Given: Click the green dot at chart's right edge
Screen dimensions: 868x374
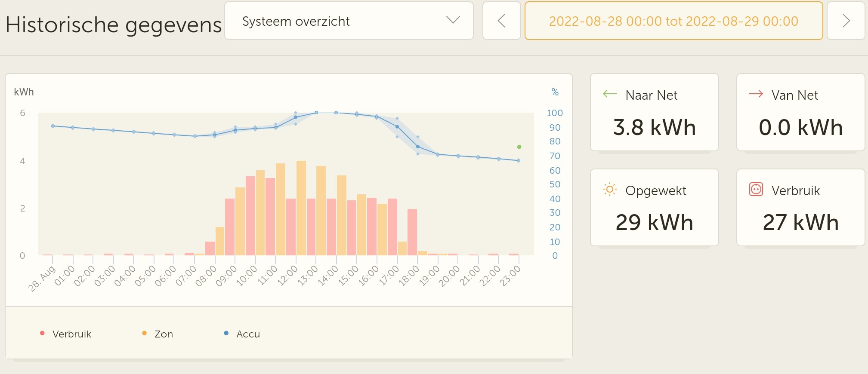Looking at the screenshot, I should 519,147.
